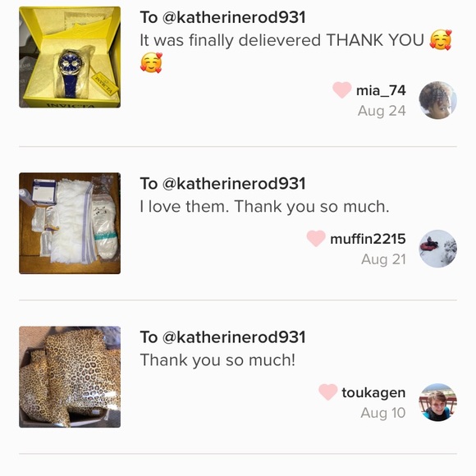Screen dimensions: 476x476
Task: Open the white towels package photo
Action: (x=70, y=223)
